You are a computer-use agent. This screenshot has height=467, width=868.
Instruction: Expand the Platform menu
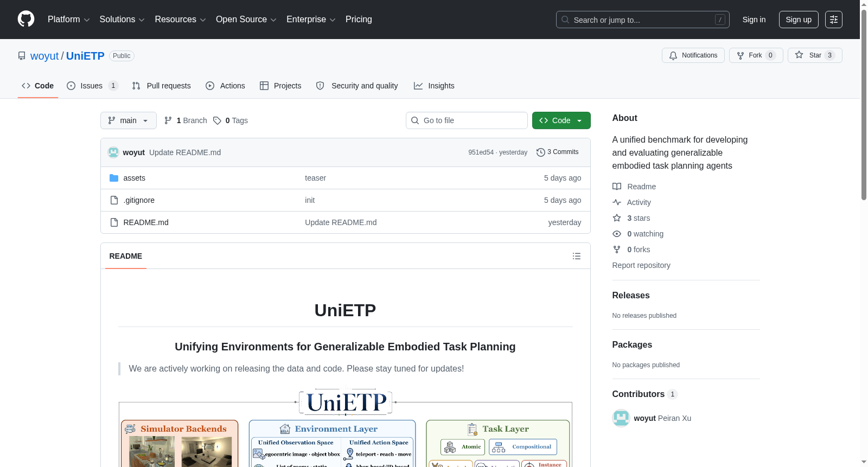click(68, 20)
